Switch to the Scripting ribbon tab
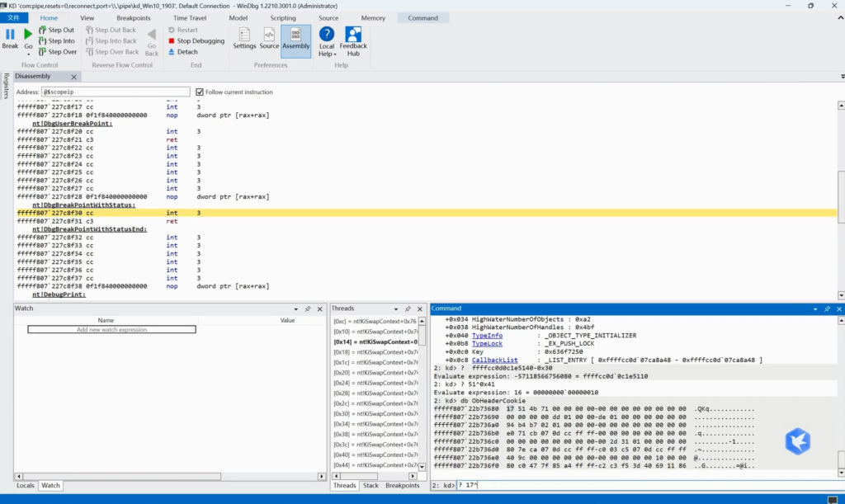The image size is (845, 504). click(283, 18)
